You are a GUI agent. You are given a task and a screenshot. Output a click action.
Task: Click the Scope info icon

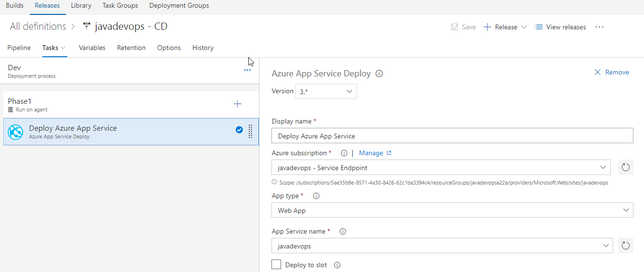coord(274,182)
